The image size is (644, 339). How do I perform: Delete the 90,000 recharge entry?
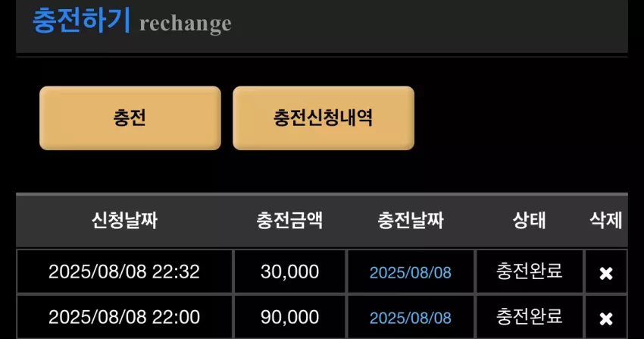[606, 319]
